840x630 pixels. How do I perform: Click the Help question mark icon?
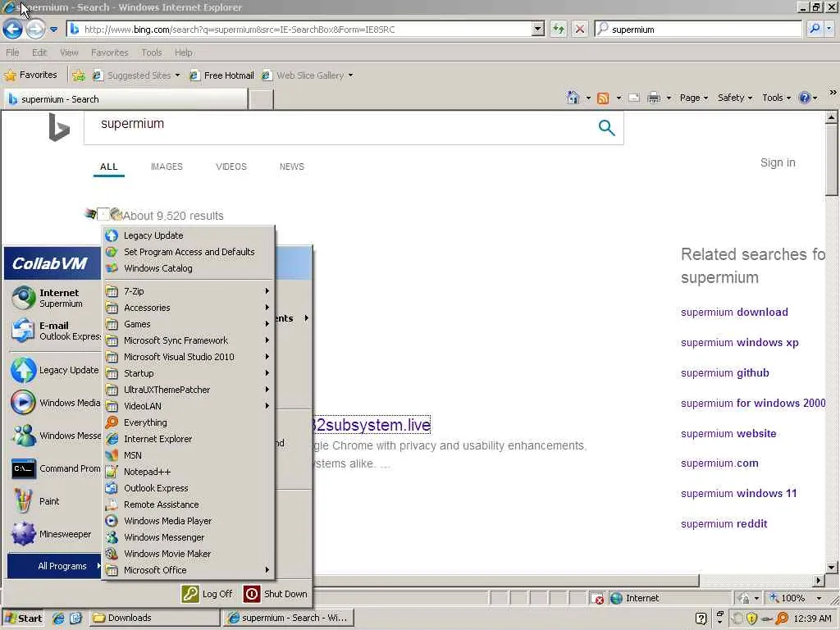(804, 98)
